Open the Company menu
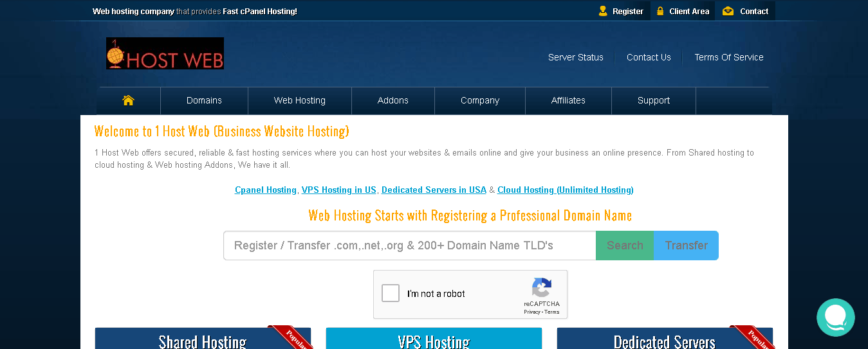Screen dimensions: 868x349 click(480, 100)
